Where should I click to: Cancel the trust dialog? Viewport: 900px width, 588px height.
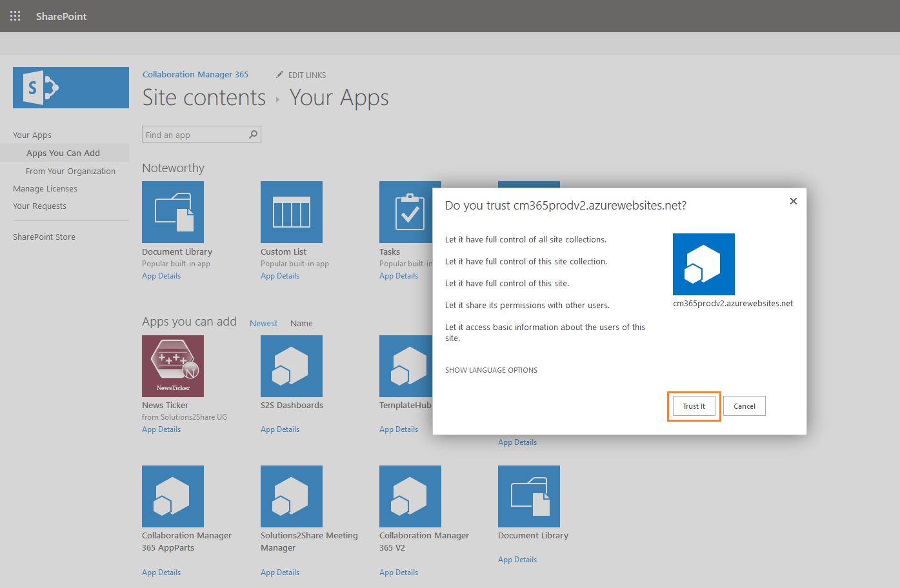[x=745, y=406]
